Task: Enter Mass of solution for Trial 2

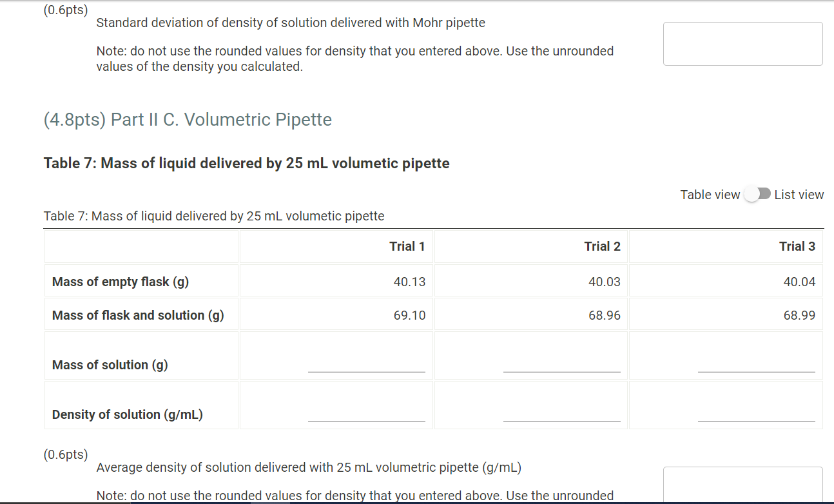Action: point(561,367)
